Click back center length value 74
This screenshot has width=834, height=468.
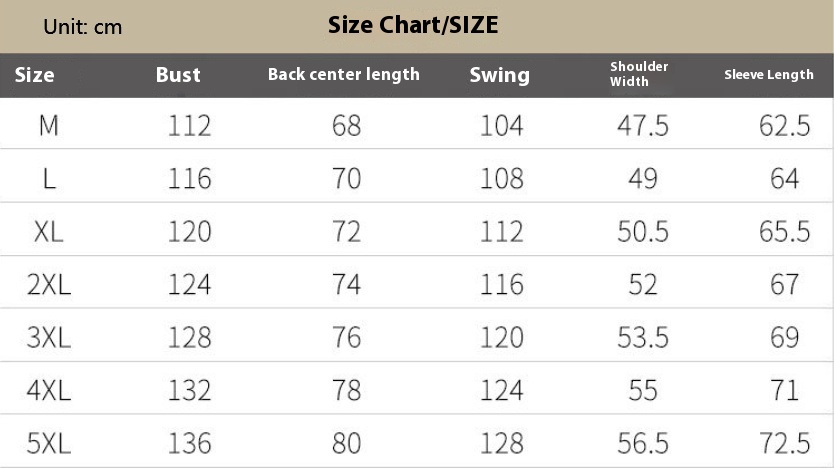[x=346, y=285]
